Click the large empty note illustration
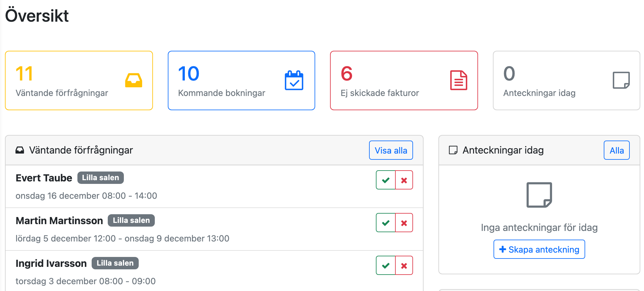644x291 pixels. pyautogui.click(x=539, y=195)
